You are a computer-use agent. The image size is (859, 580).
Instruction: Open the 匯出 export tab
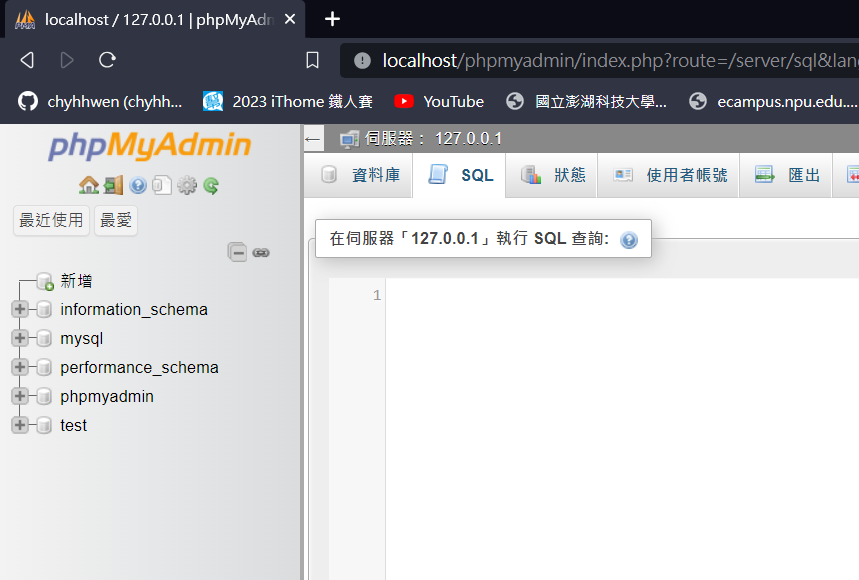[786, 175]
